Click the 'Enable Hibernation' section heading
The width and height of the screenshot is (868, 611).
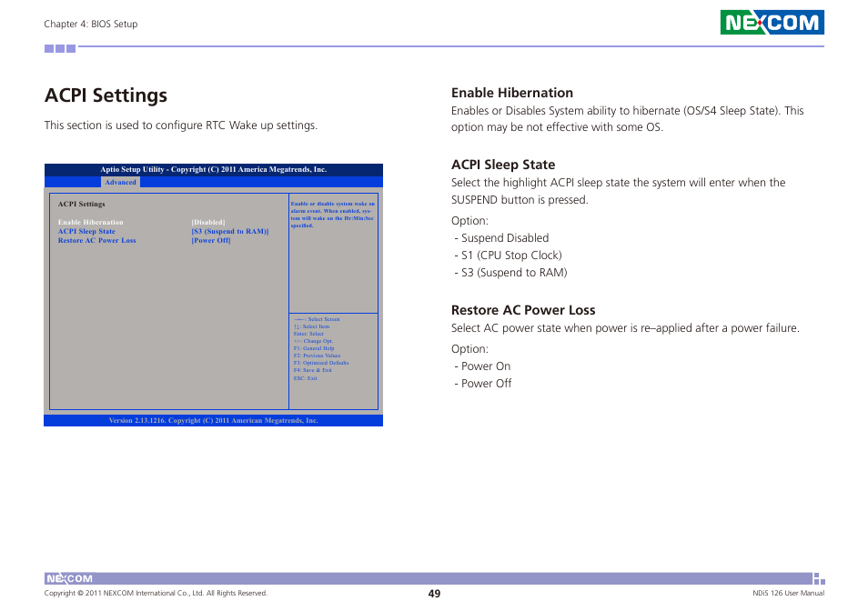tap(512, 93)
